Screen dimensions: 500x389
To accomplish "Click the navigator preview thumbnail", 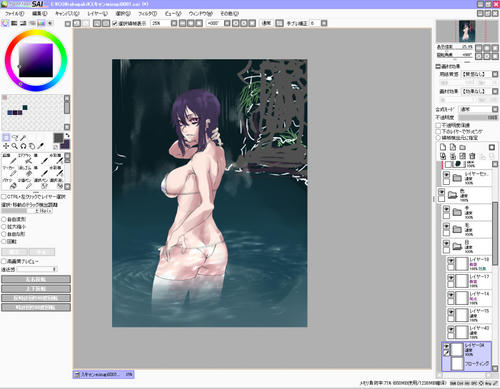I will pos(467,31).
